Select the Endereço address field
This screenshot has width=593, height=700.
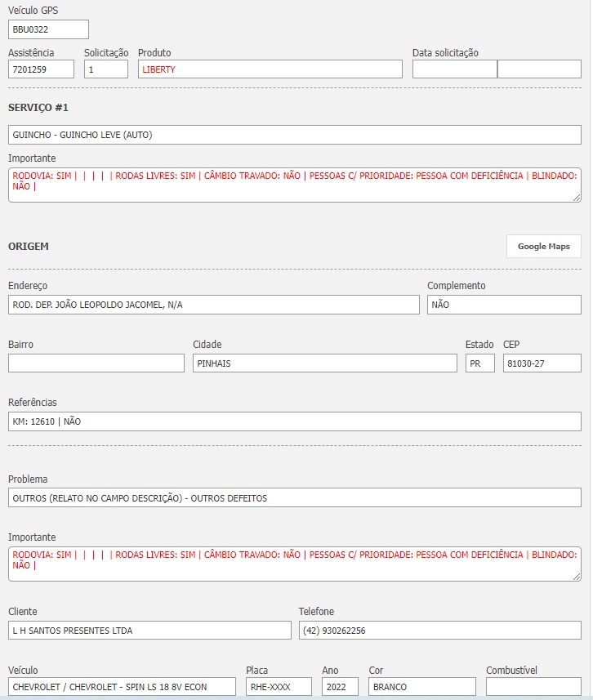pos(213,305)
